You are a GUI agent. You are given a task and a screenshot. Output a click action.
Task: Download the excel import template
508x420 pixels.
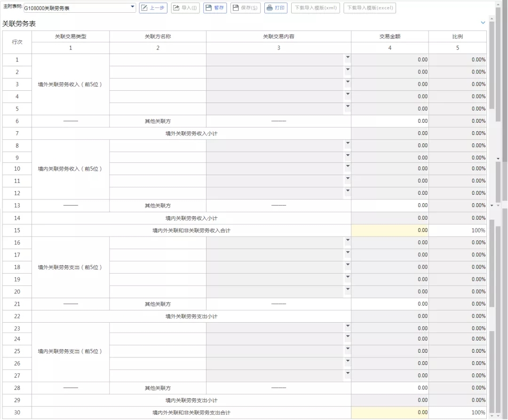click(370, 8)
